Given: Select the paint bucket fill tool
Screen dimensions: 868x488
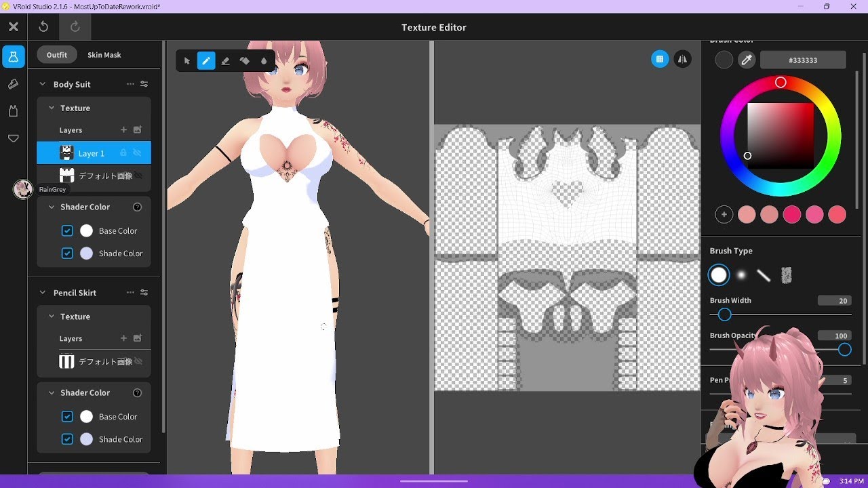Looking at the screenshot, I should click(245, 61).
